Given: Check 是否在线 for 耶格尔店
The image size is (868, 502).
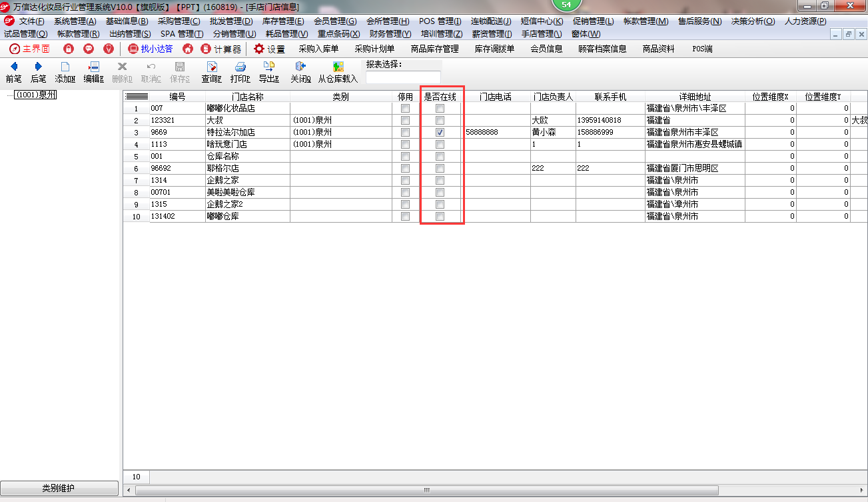Looking at the screenshot, I should coord(440,169).
